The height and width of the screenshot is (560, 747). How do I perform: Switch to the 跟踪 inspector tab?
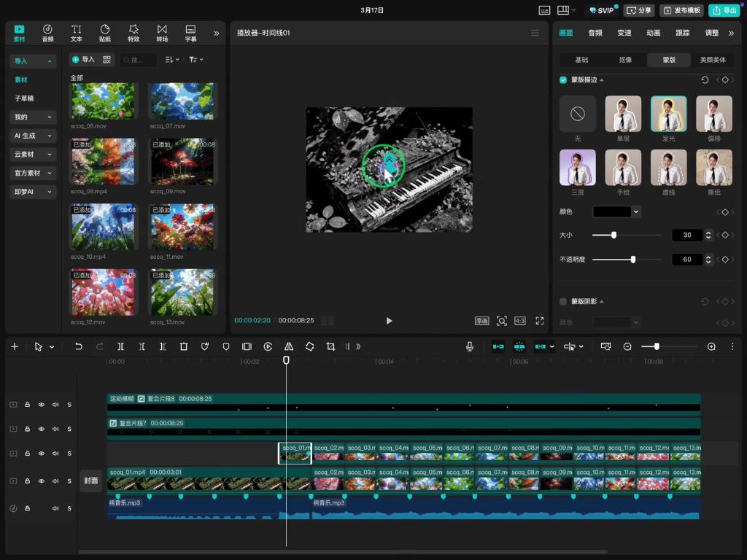682,33
